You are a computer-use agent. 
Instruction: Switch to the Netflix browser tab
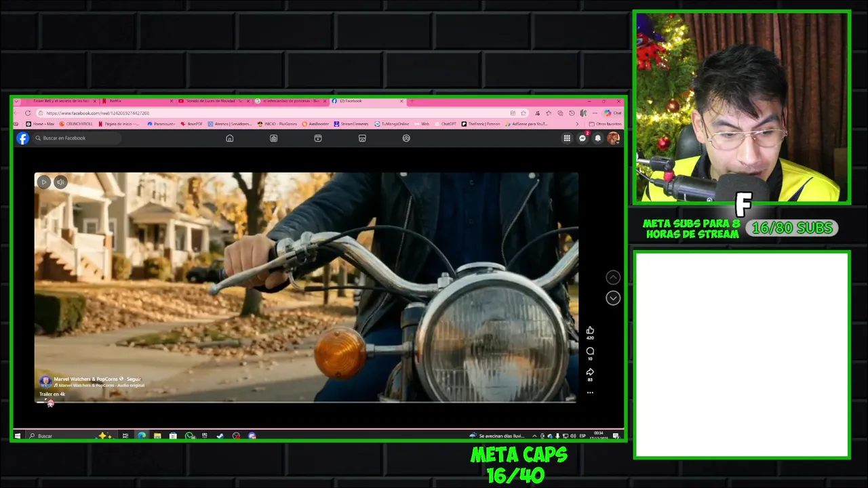coord(138,101)
